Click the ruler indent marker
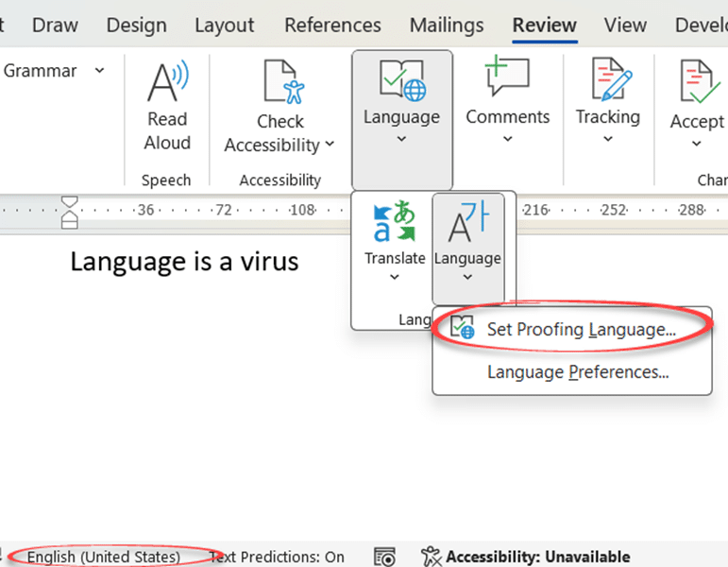This screenshot has width=728, height=567. (70, 212)
